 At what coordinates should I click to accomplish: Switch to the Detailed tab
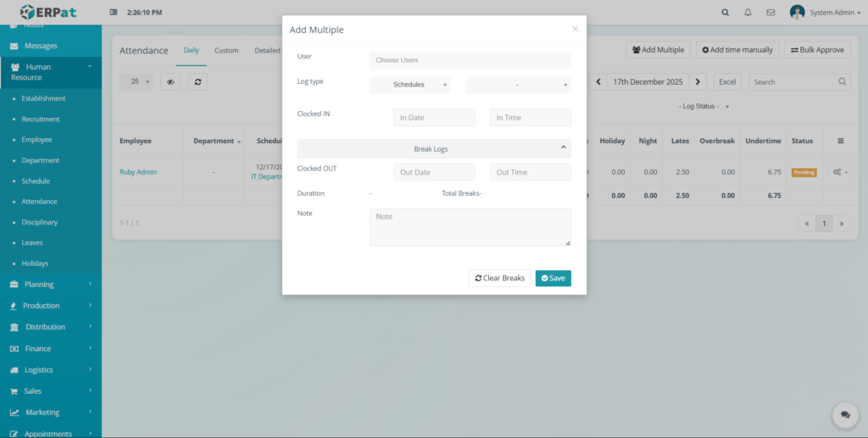[267, 50]
